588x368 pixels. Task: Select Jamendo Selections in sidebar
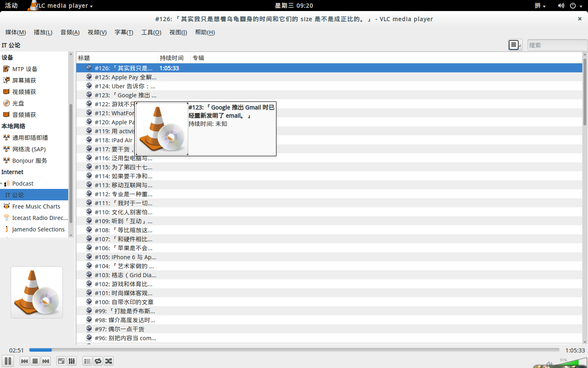coord(38,229)
